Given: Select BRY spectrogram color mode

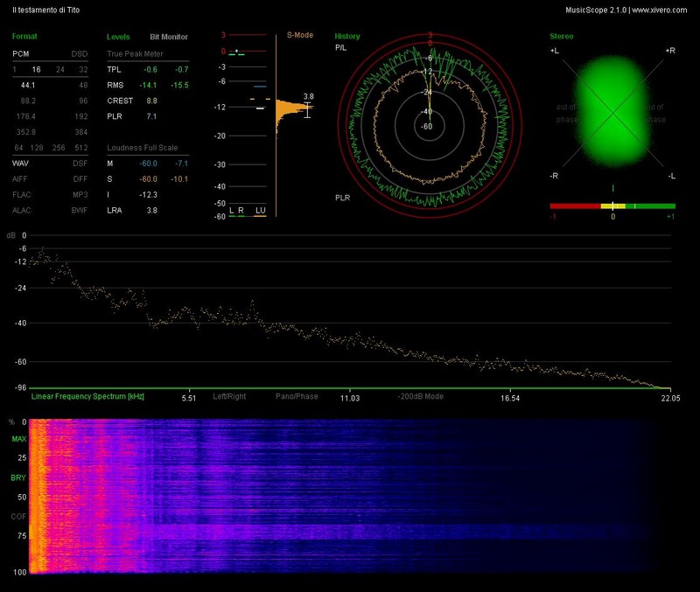Looking at the screenshot, I should click(x=18, y=477).
